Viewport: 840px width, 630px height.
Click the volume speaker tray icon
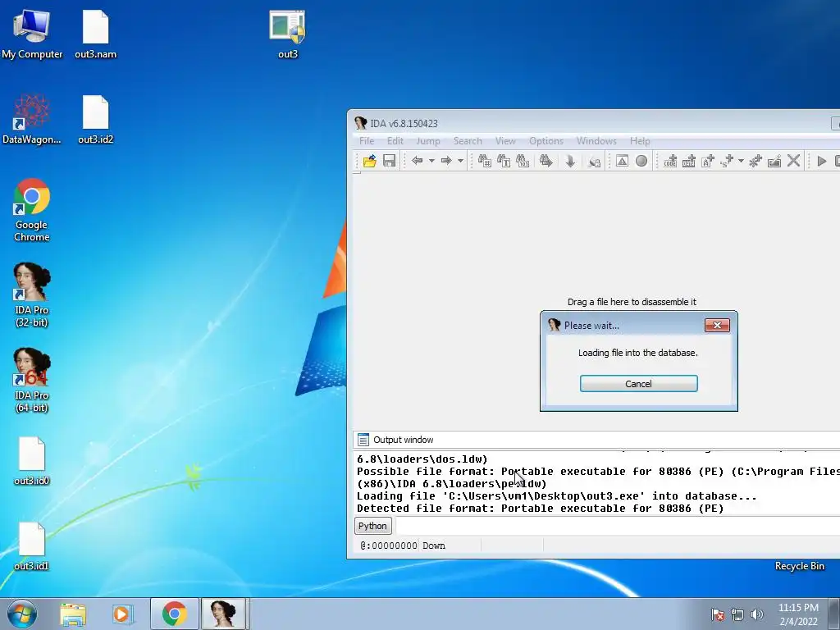pos(757,614)
